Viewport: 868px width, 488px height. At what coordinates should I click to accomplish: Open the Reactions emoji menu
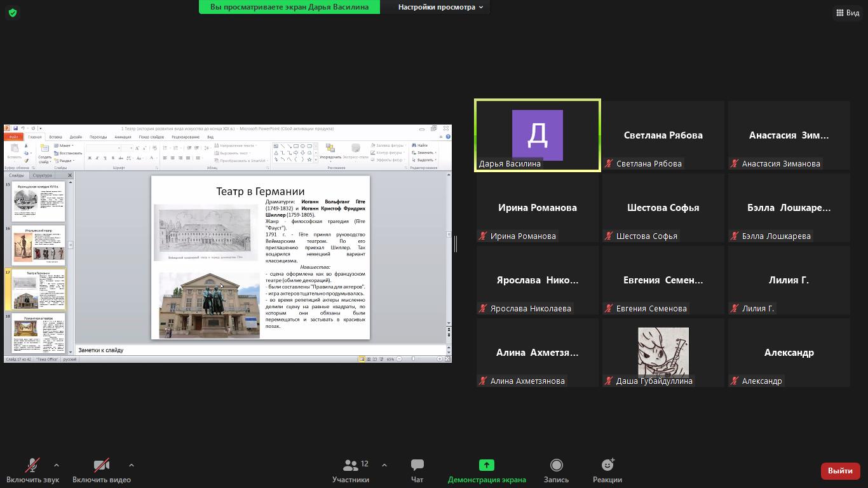click(607, 466)
